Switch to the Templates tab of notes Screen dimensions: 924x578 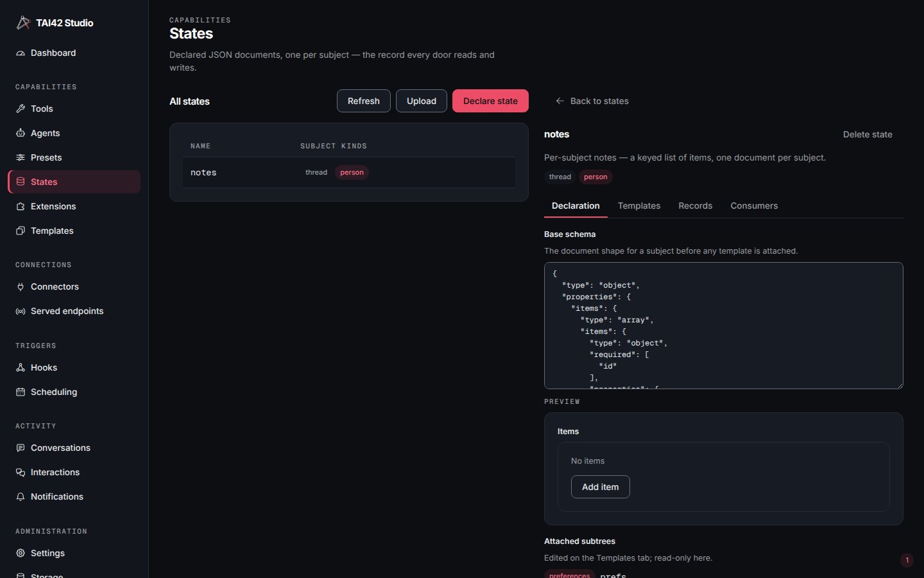pyautogui.click(x=639, y=206)
